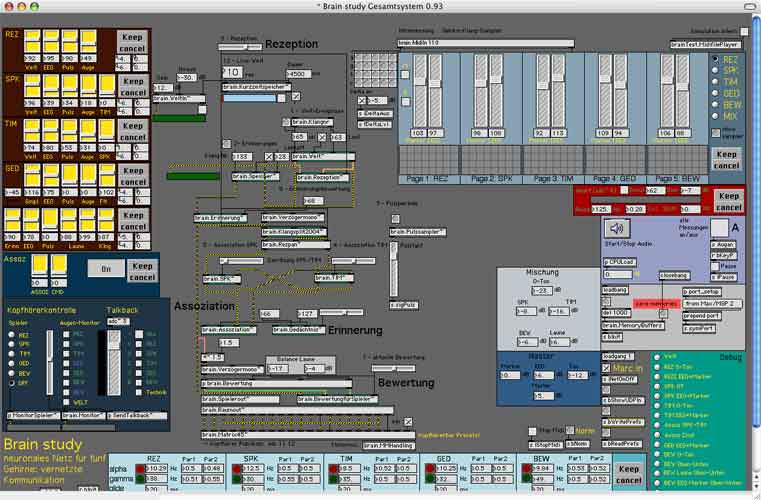Screen dimensions: 761x500
Task: Click the O-Ton dB box in Mischung
Action: (542, 291)
